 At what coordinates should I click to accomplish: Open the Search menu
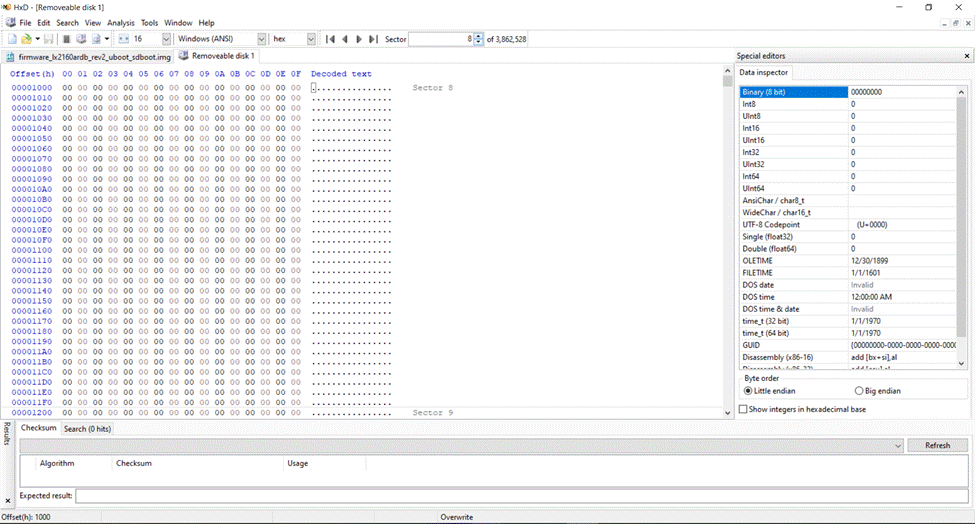[67, 23]
